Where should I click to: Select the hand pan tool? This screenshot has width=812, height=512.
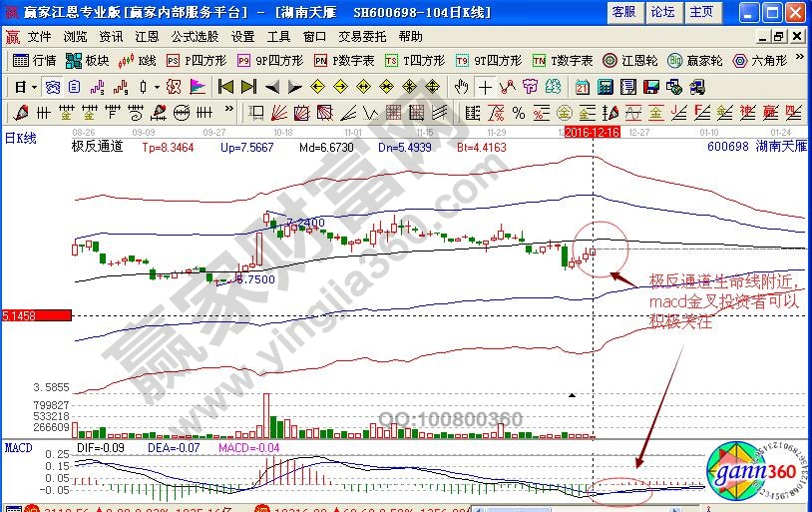(x=462, y=86)
